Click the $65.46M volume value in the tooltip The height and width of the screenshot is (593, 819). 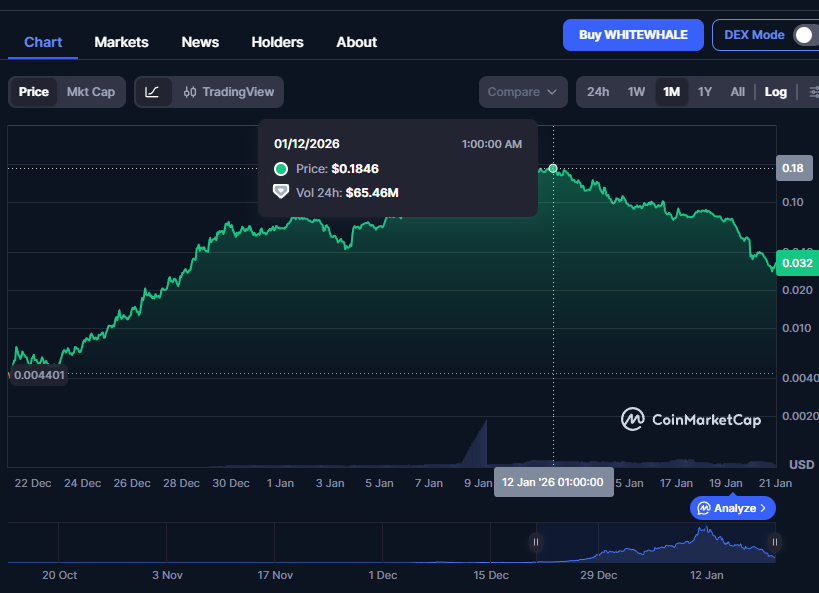tap(372, 193)
